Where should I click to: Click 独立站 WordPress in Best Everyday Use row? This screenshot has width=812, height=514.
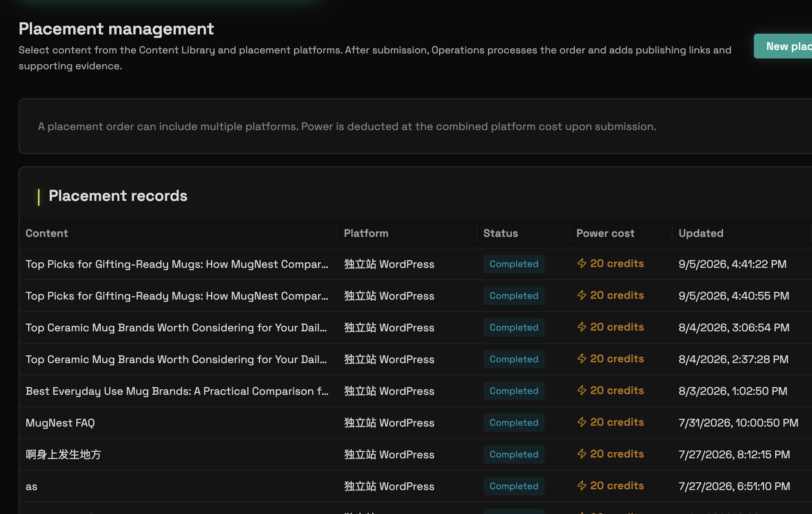[389, 391]
